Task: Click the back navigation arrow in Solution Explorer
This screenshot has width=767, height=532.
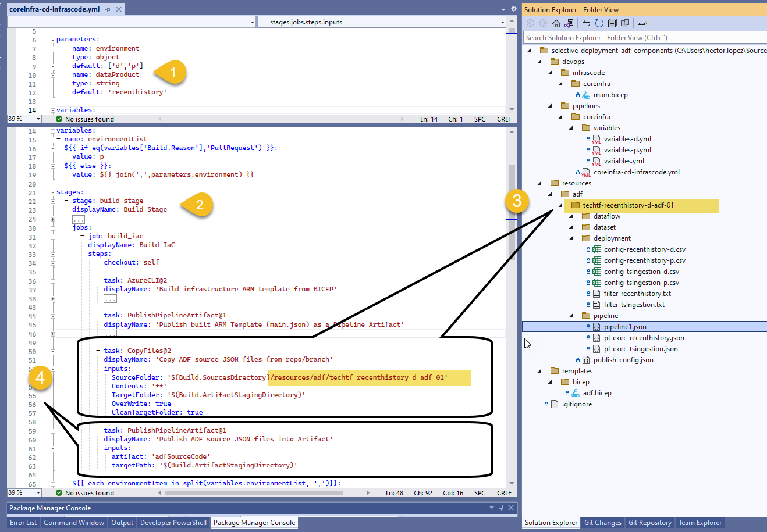Action: [530, 23]
